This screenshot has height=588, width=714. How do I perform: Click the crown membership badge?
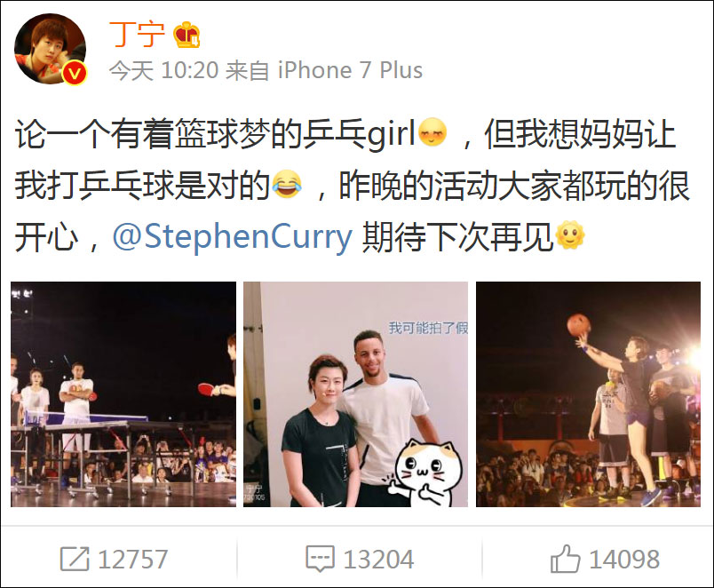click(x=186, y=35)
